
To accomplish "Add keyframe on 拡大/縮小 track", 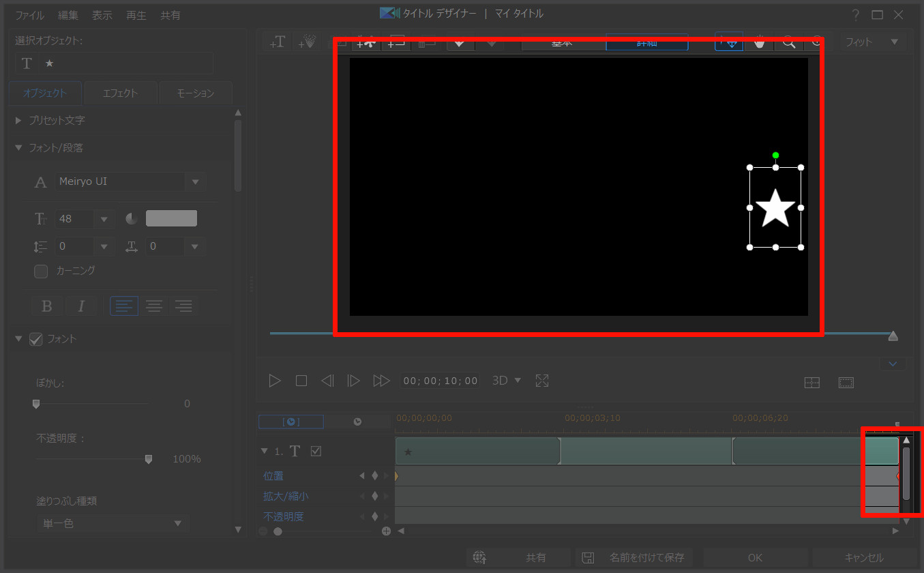I will tap(374, 496).
